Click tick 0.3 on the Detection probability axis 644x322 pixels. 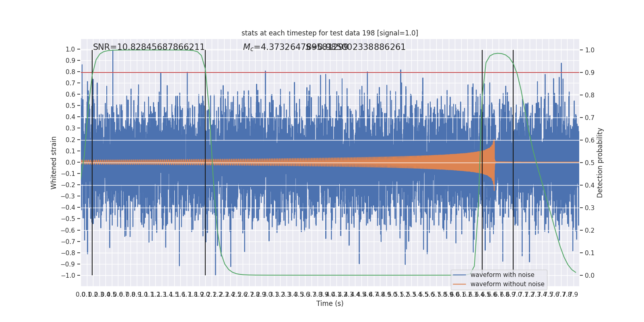pos(590,208)
